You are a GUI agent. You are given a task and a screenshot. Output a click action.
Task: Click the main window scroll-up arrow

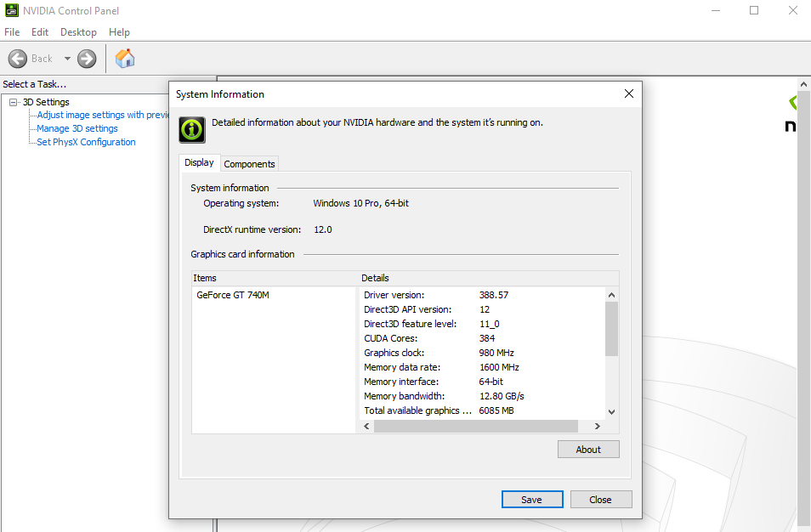coord(803,84)
